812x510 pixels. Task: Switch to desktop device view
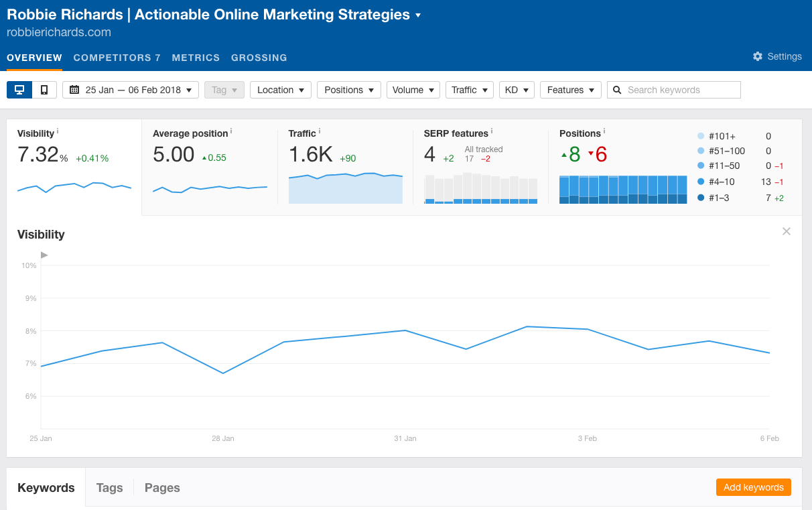(x=19, y=90)
